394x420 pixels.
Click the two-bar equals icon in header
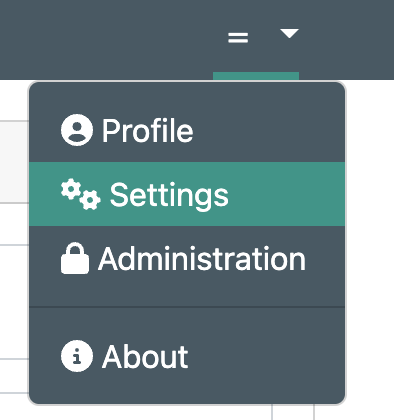pos(238,37)
